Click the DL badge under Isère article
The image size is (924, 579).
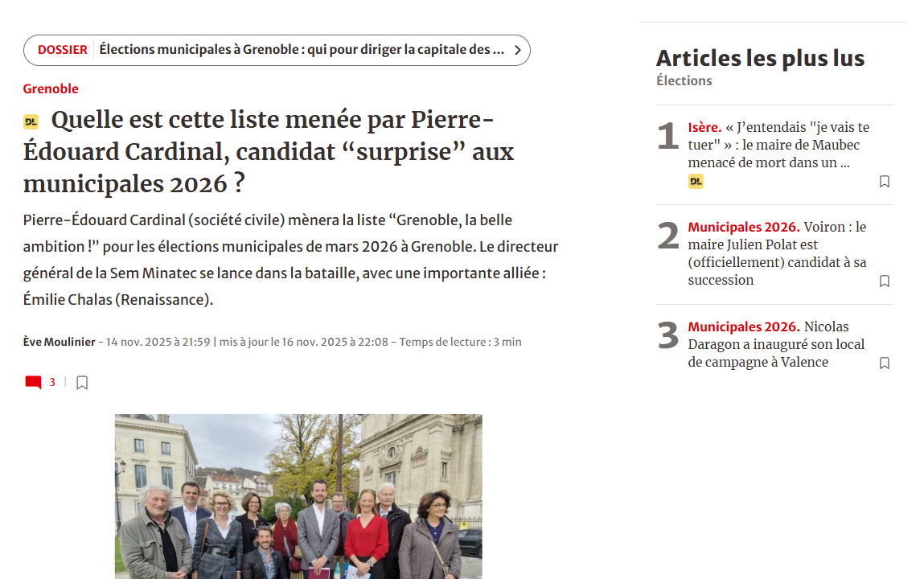(x=696, y=182)
